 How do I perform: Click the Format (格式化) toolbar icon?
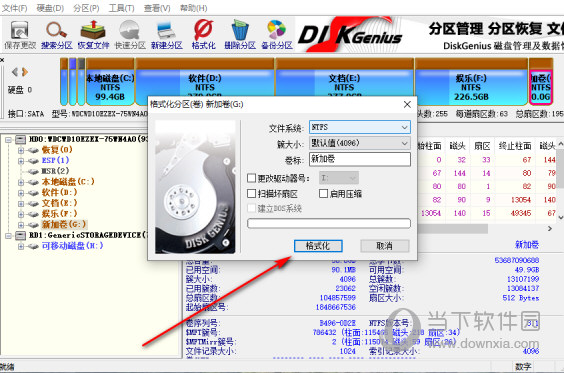pyautogui.click(x=204, y=35)
